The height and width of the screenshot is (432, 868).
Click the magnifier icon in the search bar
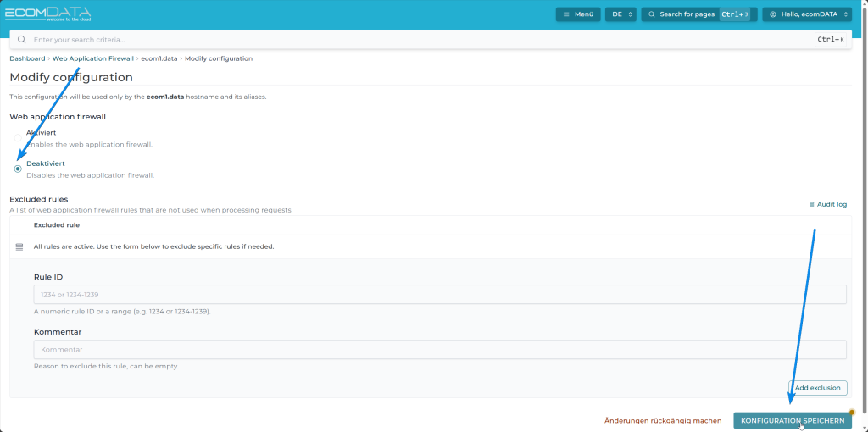[x=22, y=40]
